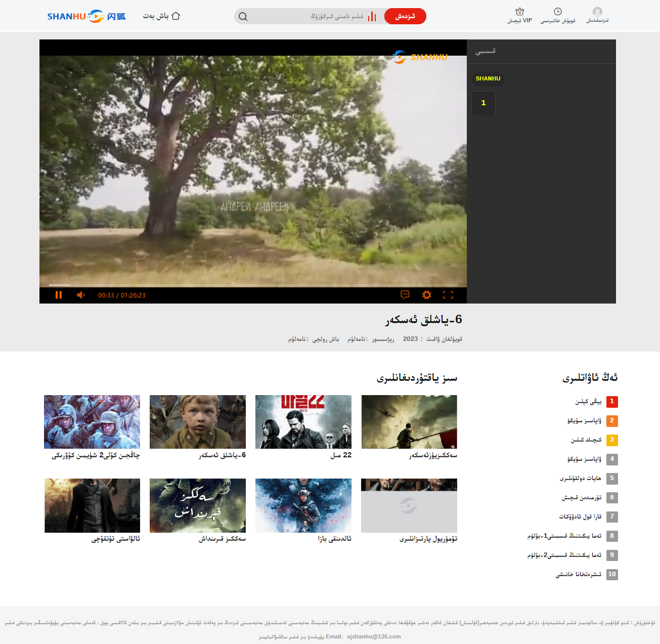Image resolution: width=660 pixels, height=644 pixels.
Task: Open the player settings gear
Action: pyautogui.click(x=426, y=295)
